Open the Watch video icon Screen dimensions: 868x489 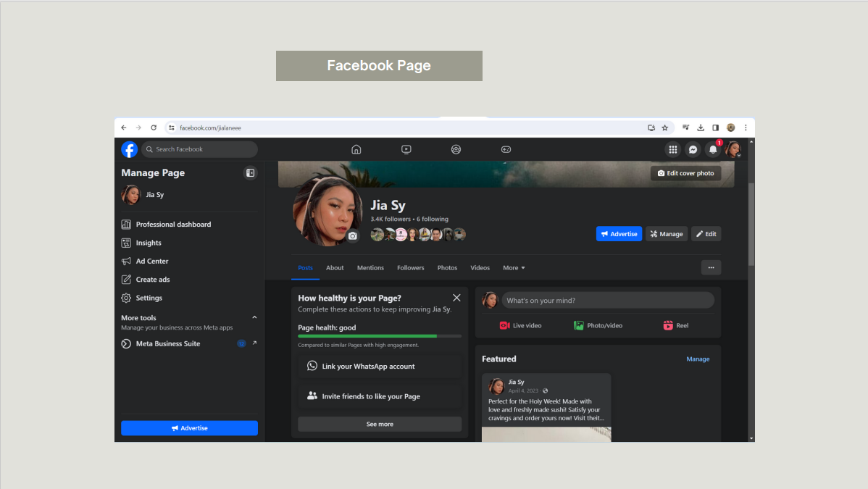[406, 149]
